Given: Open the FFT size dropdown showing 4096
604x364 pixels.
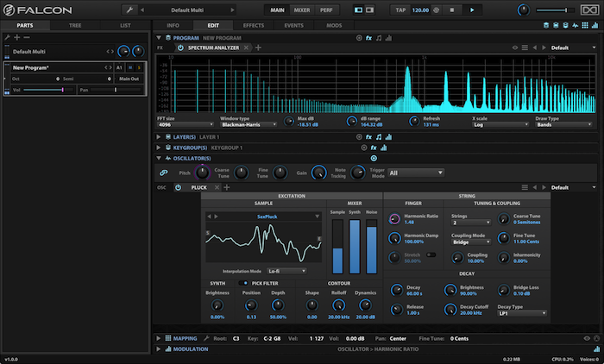Looking at the screenshot, I should [x=186, y=125].
